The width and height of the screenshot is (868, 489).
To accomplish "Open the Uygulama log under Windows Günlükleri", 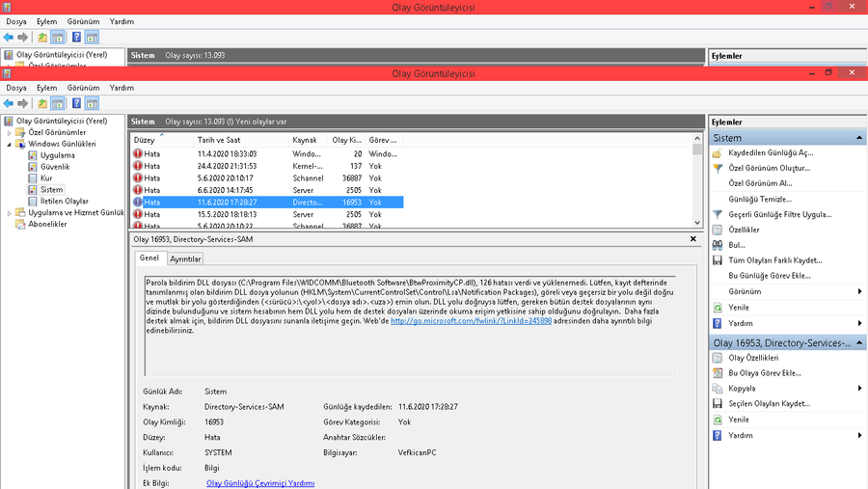I will [x=57, y=155].
